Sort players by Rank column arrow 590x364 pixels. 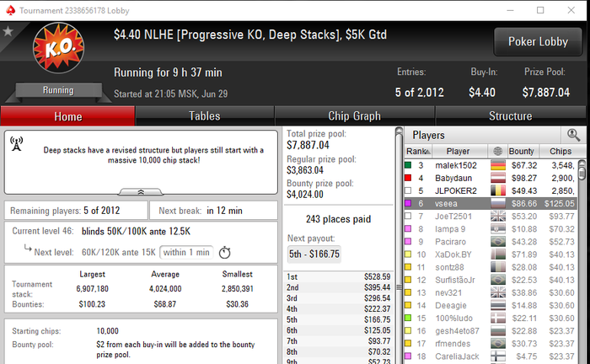pyautogui.click(x=428, y=152)
